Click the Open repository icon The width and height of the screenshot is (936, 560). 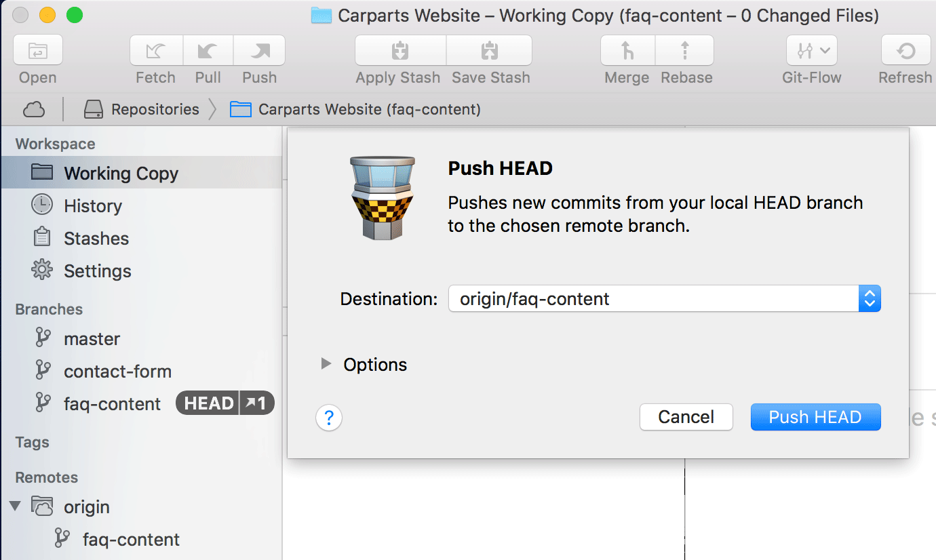[x=38, y=51]
